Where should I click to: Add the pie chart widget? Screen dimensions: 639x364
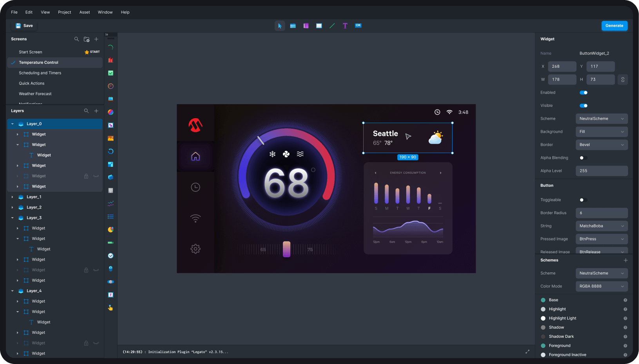coord(111,230)
